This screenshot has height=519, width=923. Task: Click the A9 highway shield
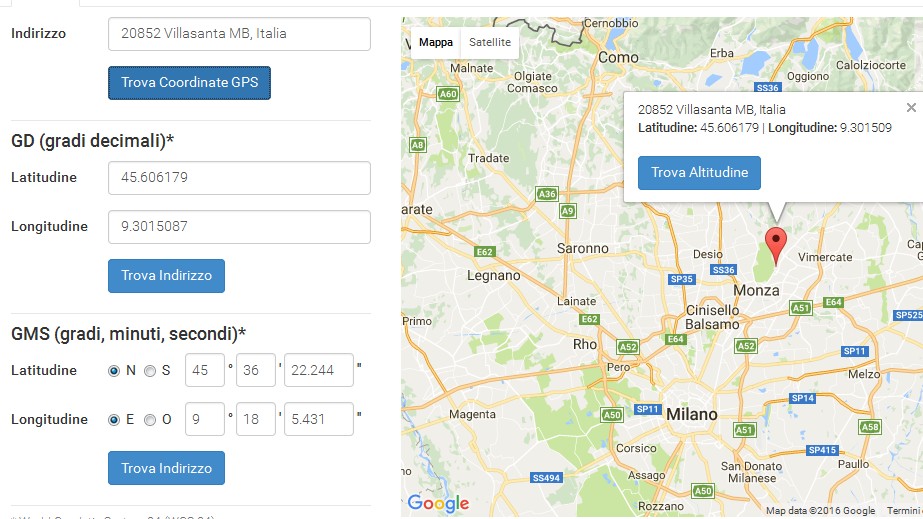click(567, 211)
